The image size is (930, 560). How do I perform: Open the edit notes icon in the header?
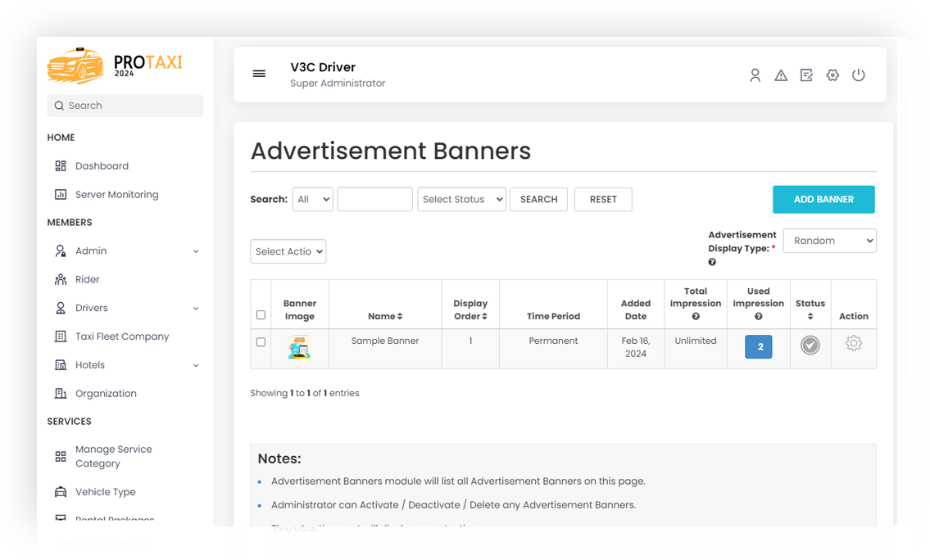coord(806,75)
